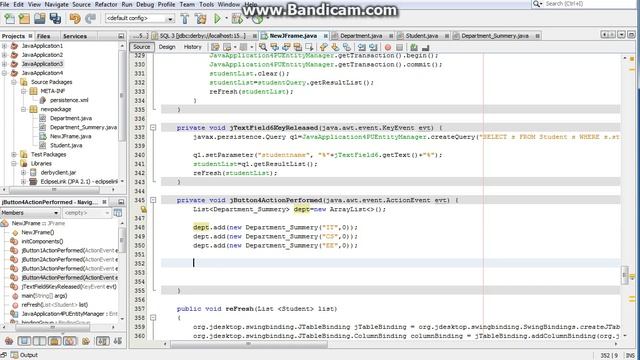Open the Tools menu

(206, 4)
